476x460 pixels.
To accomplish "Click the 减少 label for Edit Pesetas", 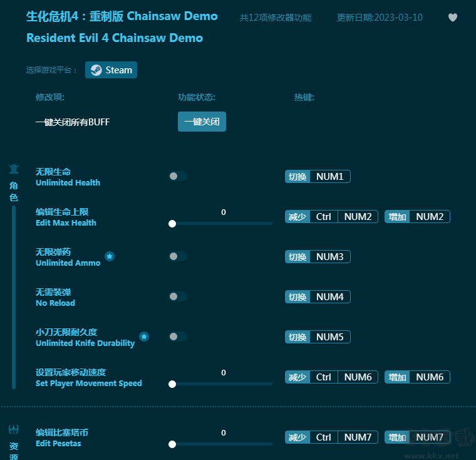I will (297, 437).
